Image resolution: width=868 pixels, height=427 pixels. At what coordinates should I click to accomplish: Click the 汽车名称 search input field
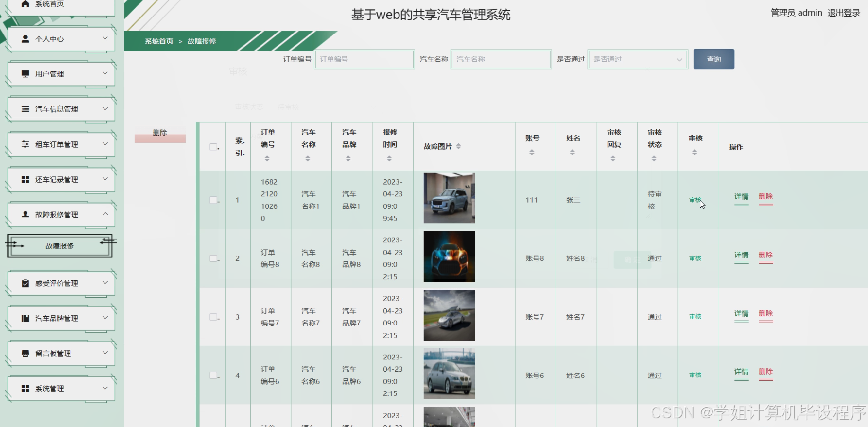501,59
